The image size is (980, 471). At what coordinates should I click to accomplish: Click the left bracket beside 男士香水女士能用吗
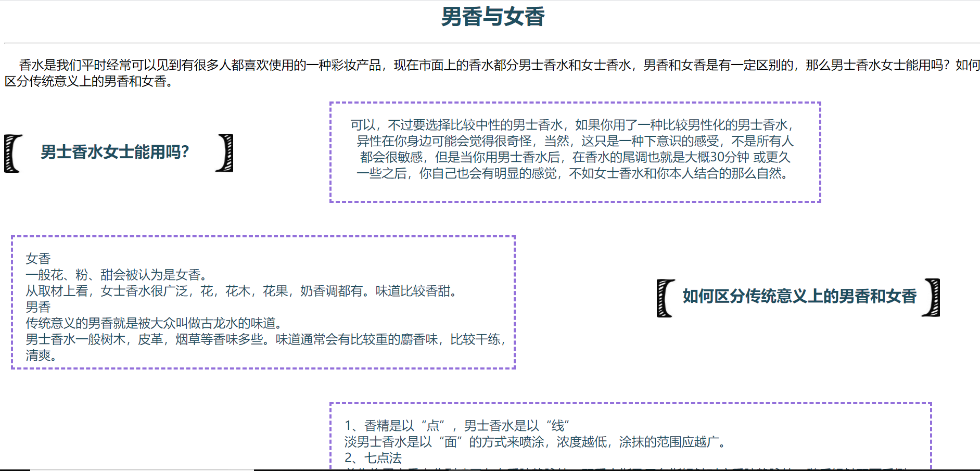point(13,153)
